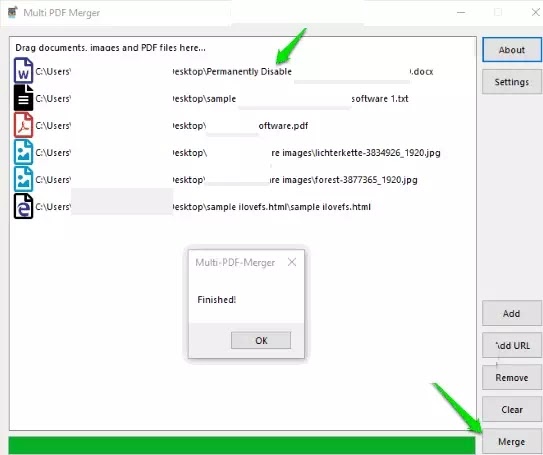543x455 pixels.
Task: Open the Settings window
Action: tap(511, 82)
